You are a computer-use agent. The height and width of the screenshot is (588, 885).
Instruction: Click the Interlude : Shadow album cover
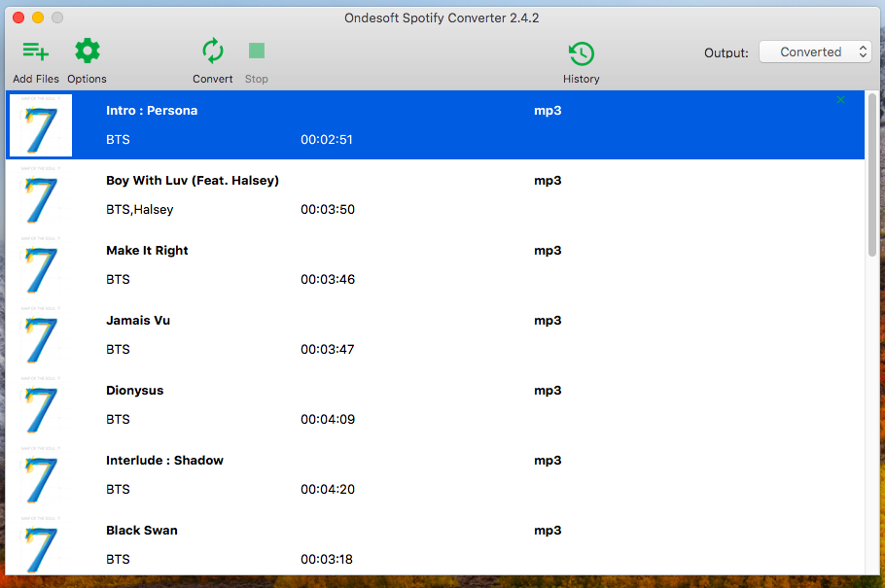[x=41, y=475]
